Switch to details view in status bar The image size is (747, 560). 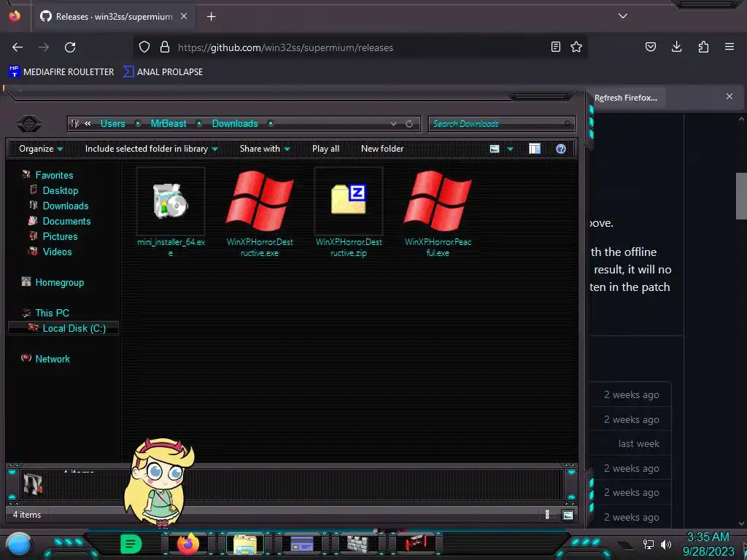[547, 514]
